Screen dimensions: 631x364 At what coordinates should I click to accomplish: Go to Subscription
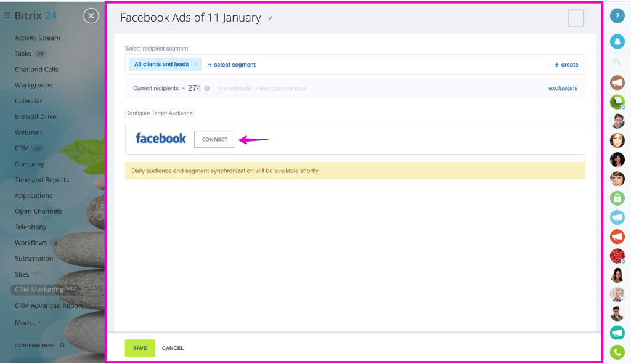tap(34, 258)
